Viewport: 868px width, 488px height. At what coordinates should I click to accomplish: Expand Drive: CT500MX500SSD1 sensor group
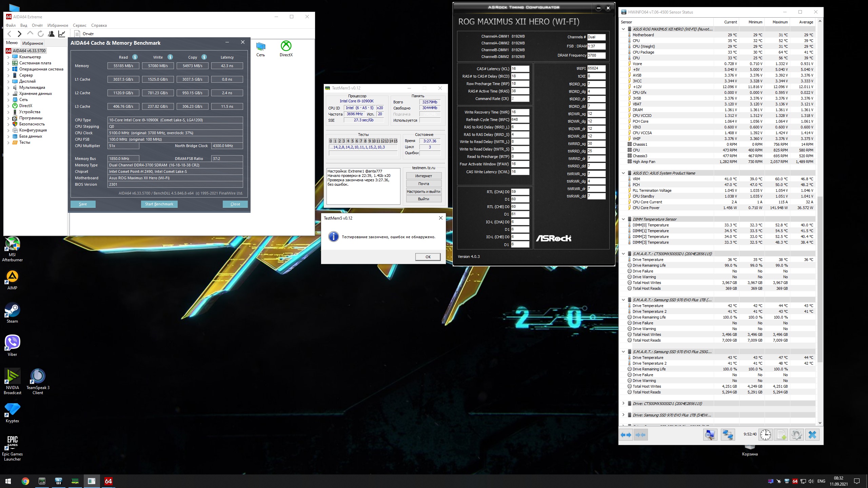tap(623, 403)
